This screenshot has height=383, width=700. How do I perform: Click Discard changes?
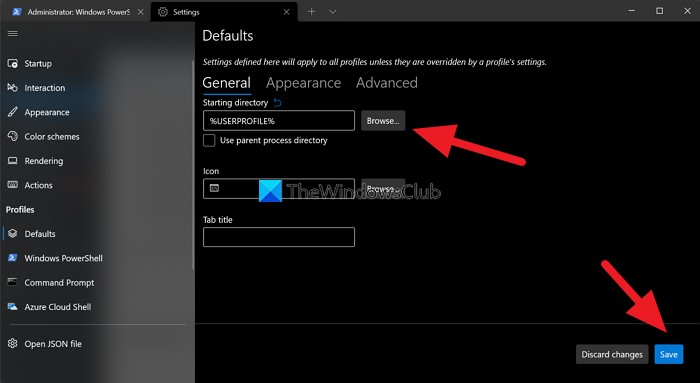[x=612, y=354]
